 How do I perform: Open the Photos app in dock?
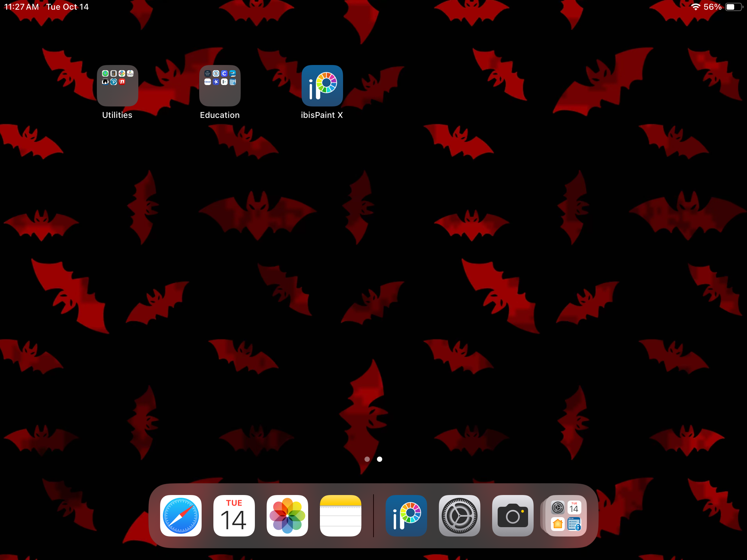pyautogui.click(x=287, y=515)
